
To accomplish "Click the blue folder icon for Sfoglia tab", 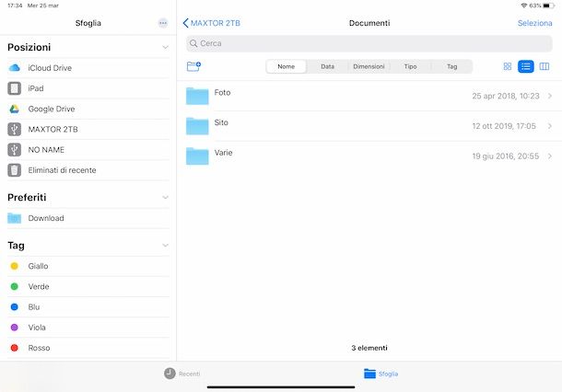I will pos(369,374).
